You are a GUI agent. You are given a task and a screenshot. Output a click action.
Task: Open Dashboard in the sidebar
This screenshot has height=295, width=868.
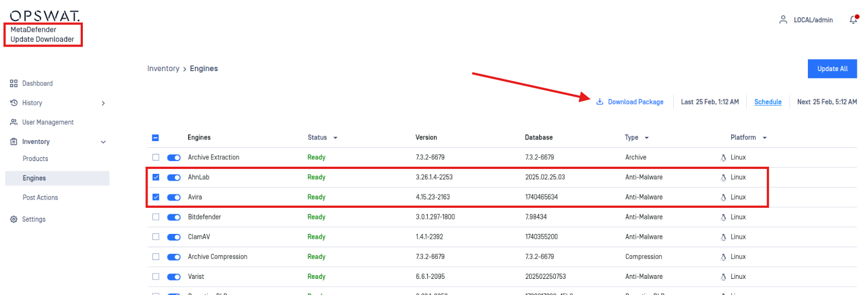tap(37, 83)
